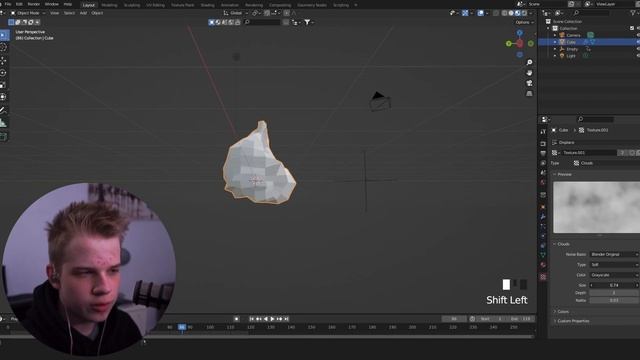This screenshot has width=640, height=360.
Task: Open the viewport Options dropdown
Action: coord(524,22)
